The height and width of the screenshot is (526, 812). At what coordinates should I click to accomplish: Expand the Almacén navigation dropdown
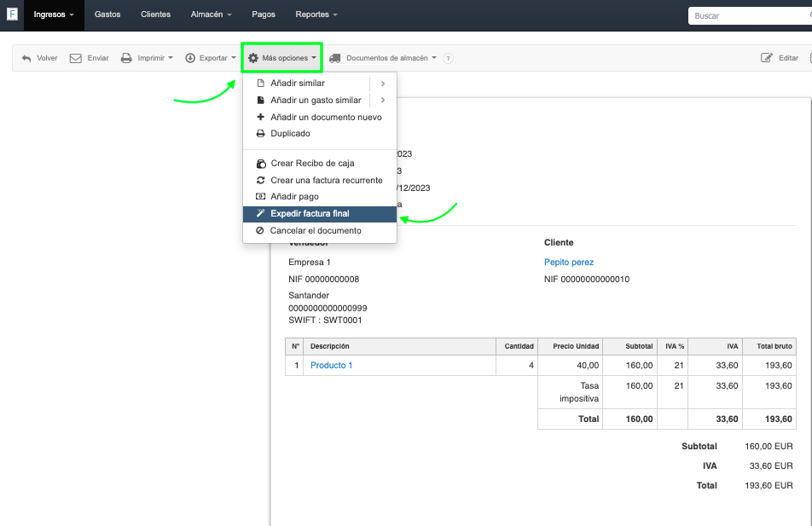point(210,14)
